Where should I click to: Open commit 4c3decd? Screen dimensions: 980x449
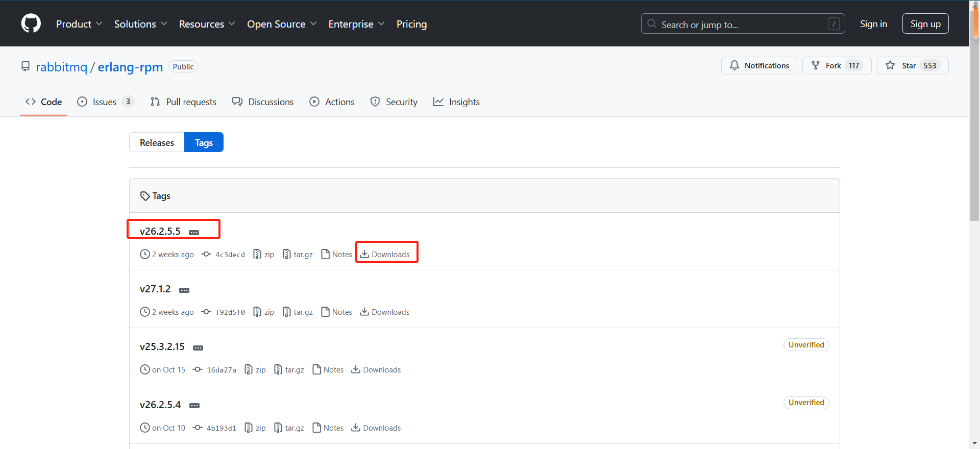(230, 255)
